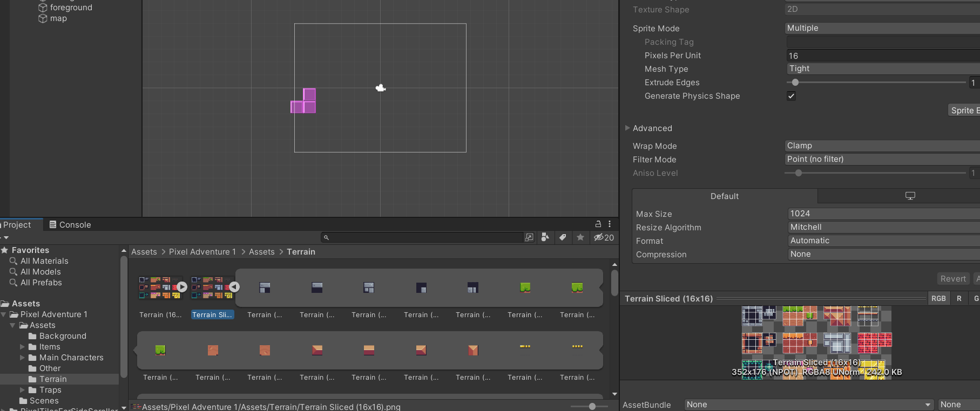Click the Extrude Edges slider handle
Image resolution: width=980 pixels, height=411 pixels.
click(x=795, y=83)
